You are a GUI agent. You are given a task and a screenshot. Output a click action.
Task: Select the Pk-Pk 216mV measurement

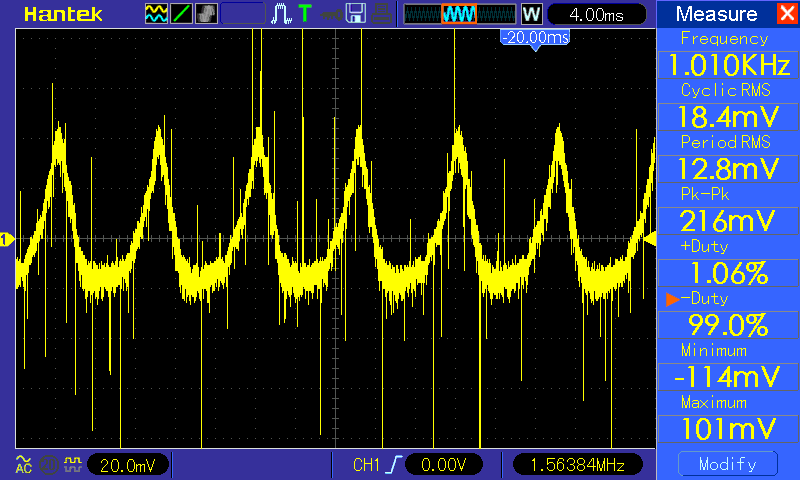pyautogui.click(x=728, y=221)
